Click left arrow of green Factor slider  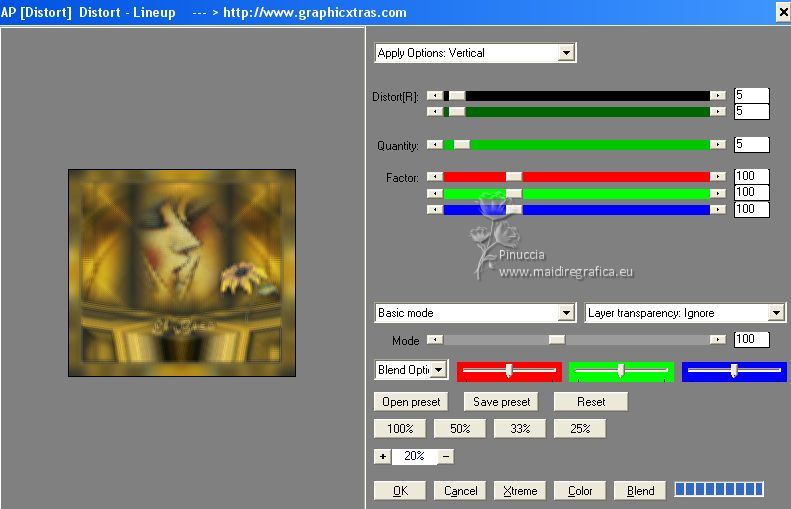click(434, 193)
